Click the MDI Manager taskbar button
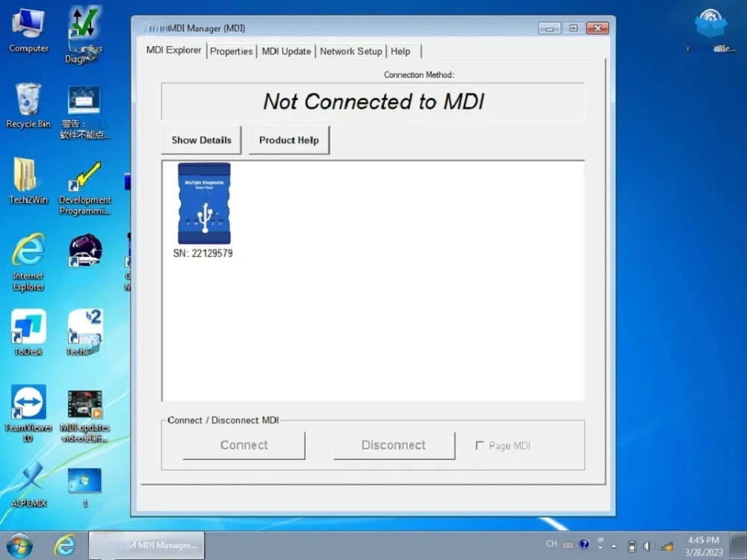This screenshot has width=747, height=560. click(x=146, y=545)
